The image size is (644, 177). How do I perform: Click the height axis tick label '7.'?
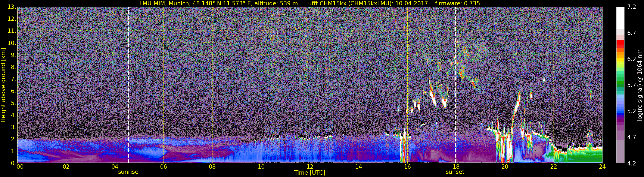pyautogui.click(x=13, y=79)
